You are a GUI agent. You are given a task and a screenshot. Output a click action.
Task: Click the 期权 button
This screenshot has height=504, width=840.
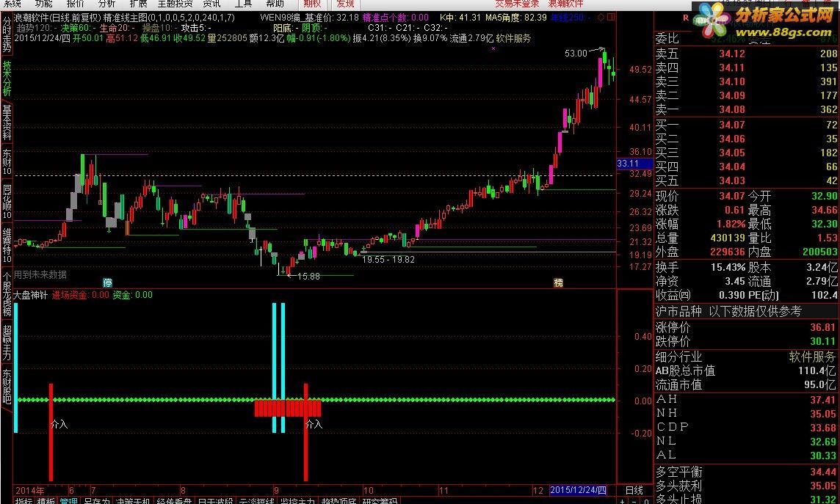click(312, 4)
